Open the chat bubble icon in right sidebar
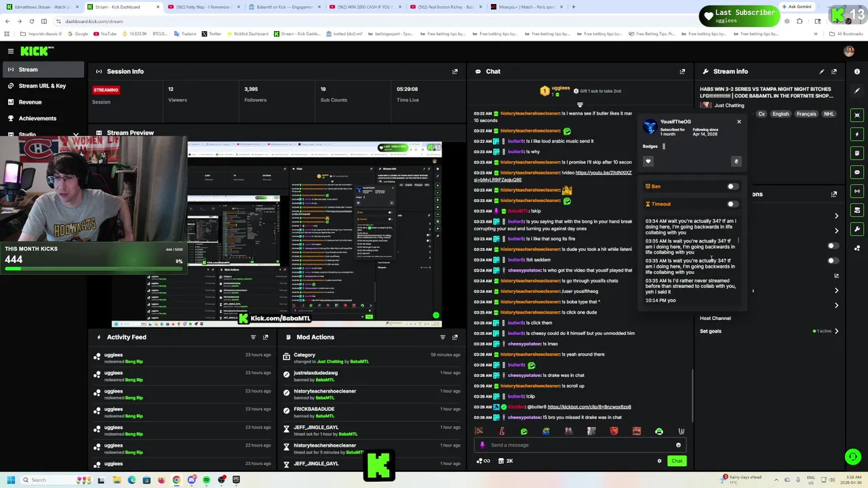 858,172
